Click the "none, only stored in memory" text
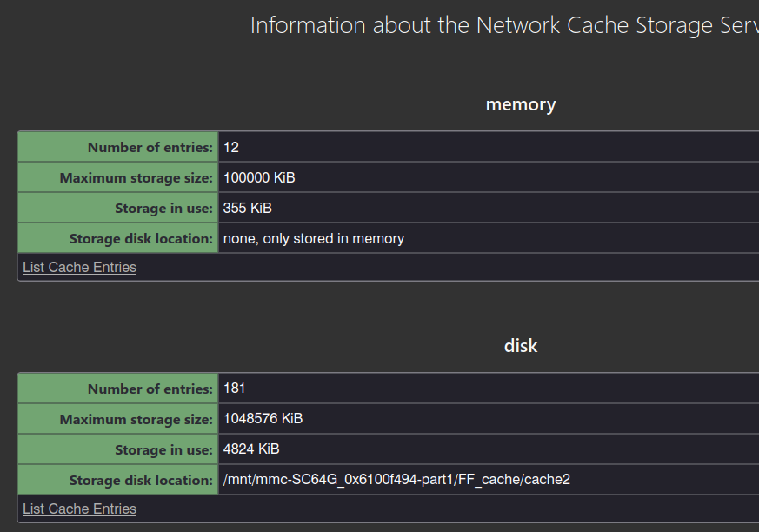This screenshot has height=532, width=759. point(314,238)
